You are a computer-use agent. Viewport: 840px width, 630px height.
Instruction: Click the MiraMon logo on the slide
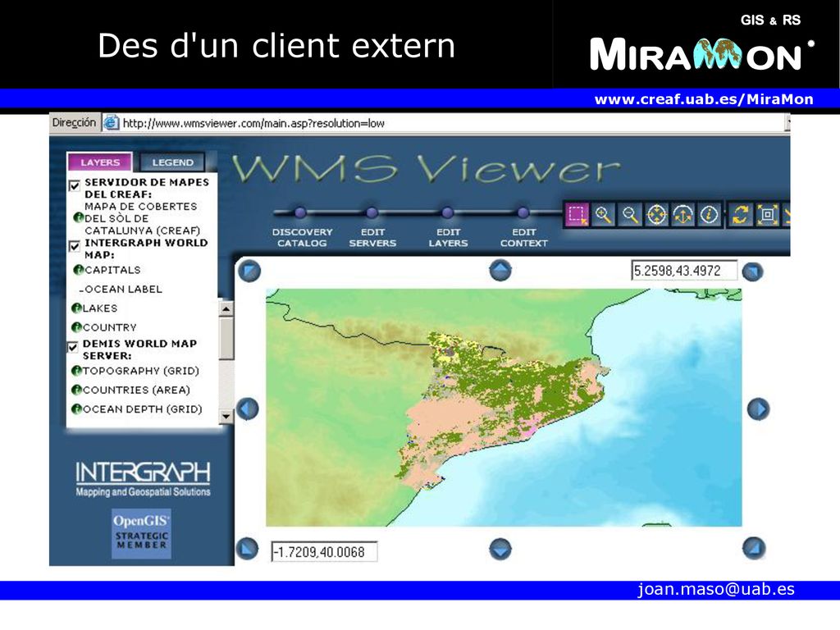[702, 53]
